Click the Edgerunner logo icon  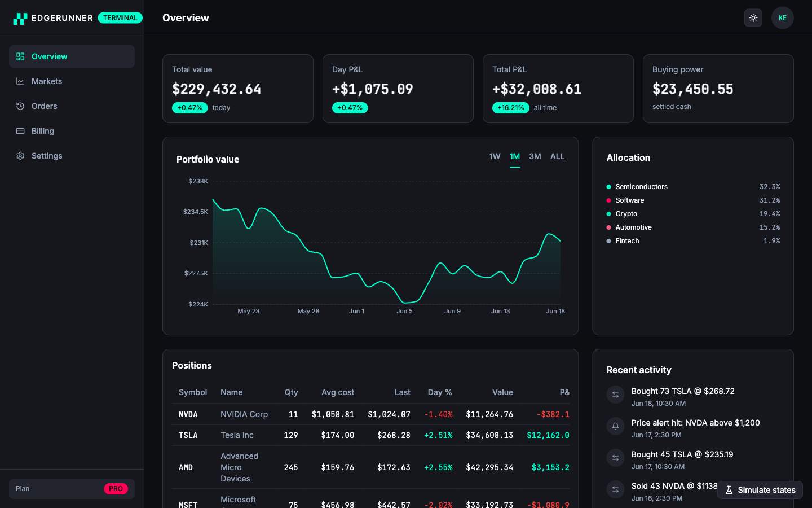point(20,19)
